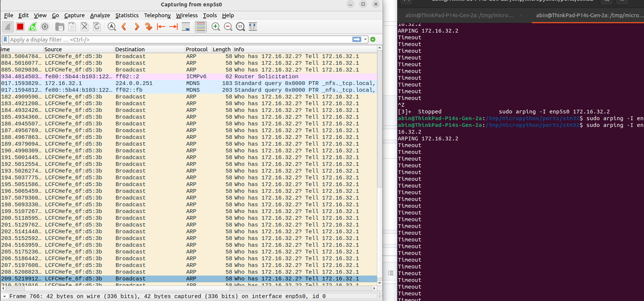Open the View menu
The height and width of the screenshot is (301, 644).
coord(40,15)
